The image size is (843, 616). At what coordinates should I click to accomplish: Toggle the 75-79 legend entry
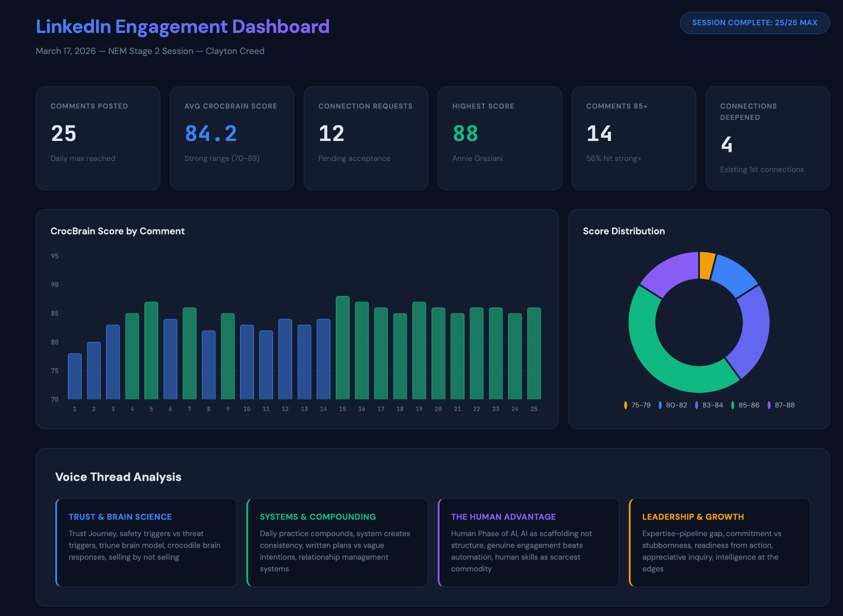click(x=638, y=405)
